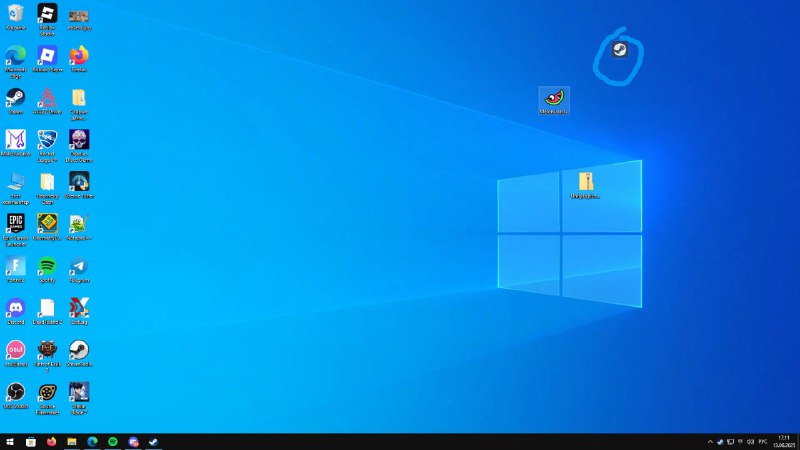Click the taskbar clock and date
This screenshot has width=800, height=450.
click(781, 441)
